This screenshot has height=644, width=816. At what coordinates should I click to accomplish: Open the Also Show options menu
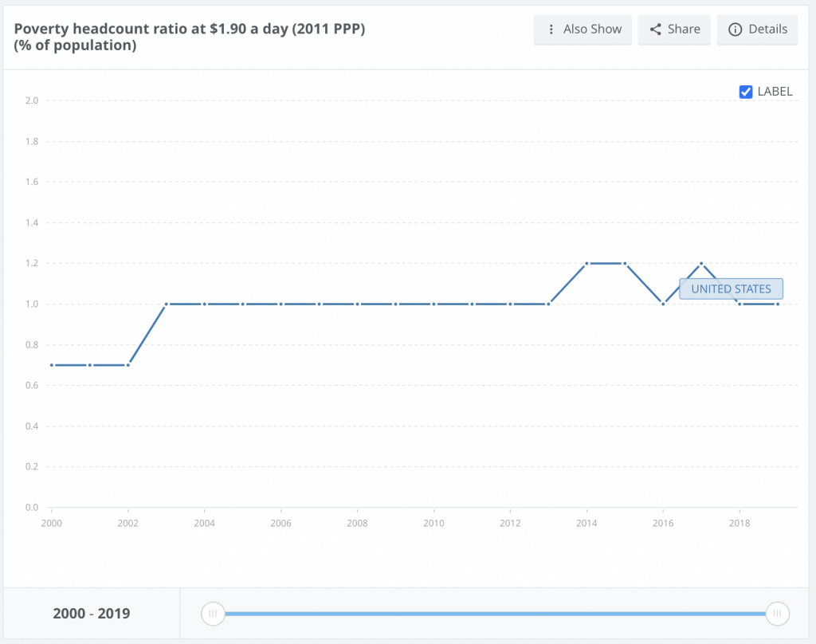click(583, 29)
